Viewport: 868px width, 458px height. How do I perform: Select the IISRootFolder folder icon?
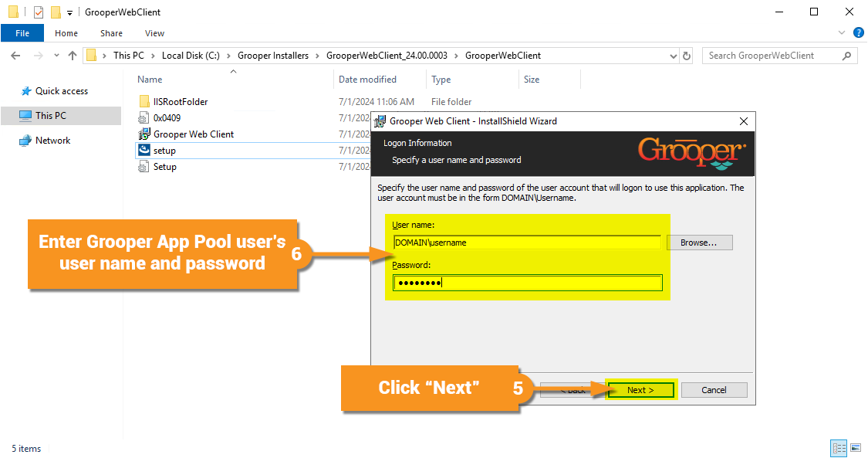pyautogui.click(x=144, y=101)
